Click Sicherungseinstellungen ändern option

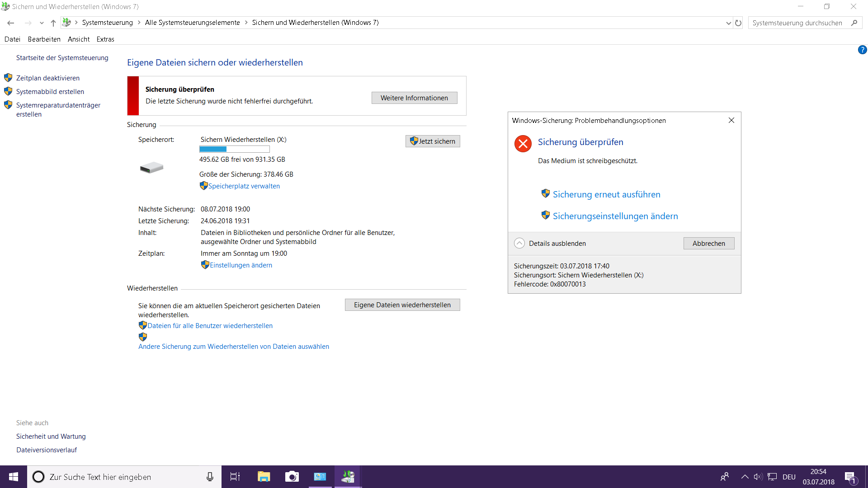[x=615, y=216]
